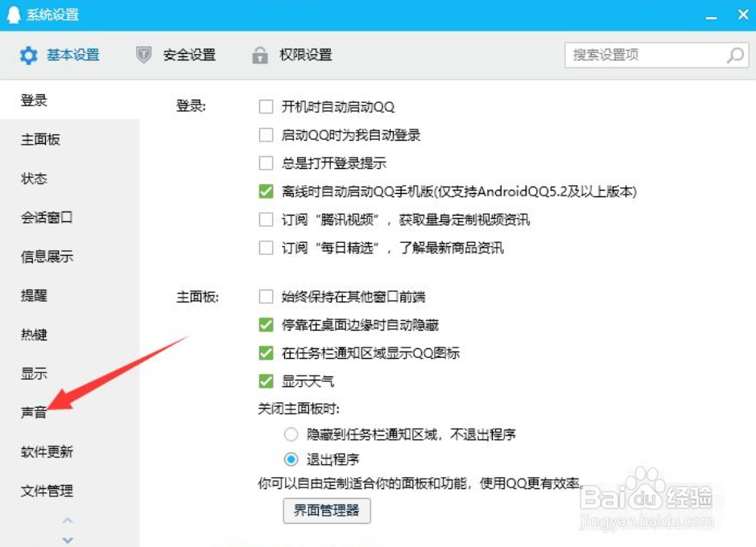Select 隐藏到任务栏通知区域，不退出程序
Image resolution: width=756 pixels, height=547 pixels.
[290, 434]
